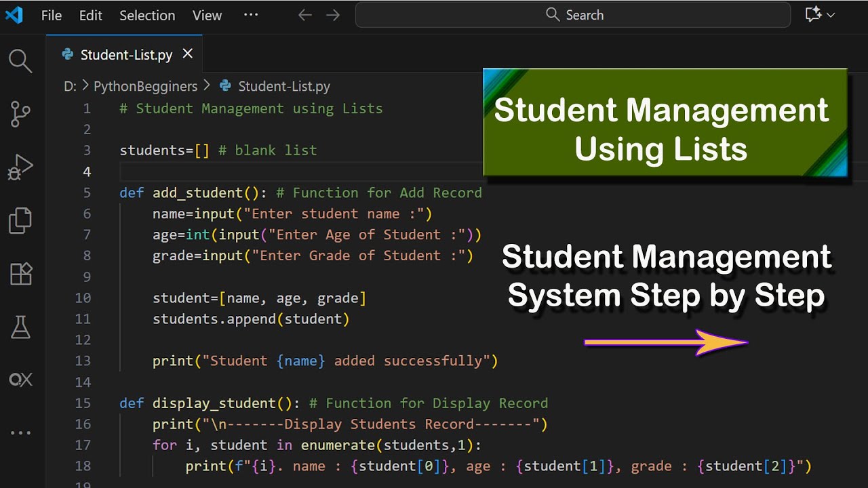Click the 'Function for Add Record' comment
Viewport: 868px width, 488px height.
point(379,192)
